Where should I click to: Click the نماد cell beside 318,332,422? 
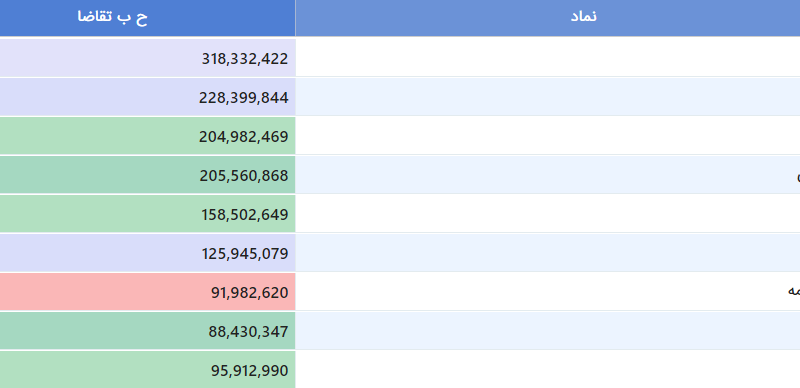click(x=547, y=57)
